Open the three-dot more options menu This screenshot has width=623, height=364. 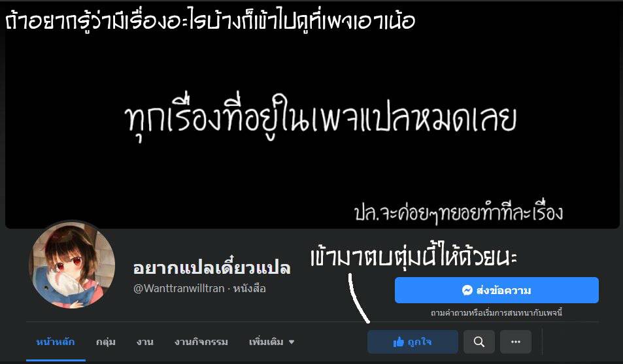click(516, 342)
